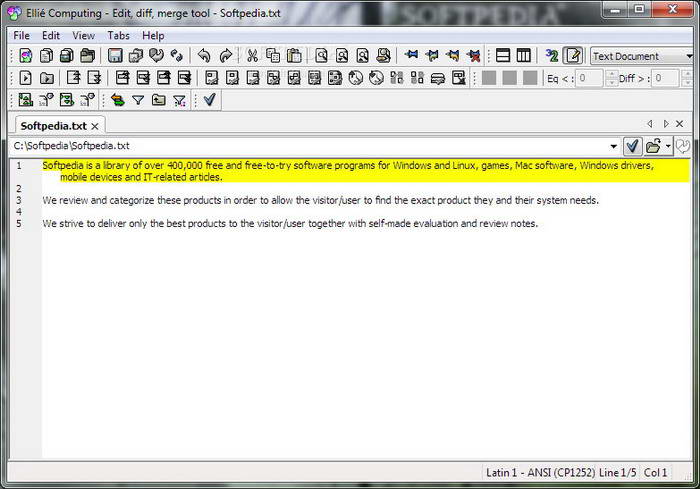
Task: Click the open folder icon in the top toolbar row
Action: point(88,56)
